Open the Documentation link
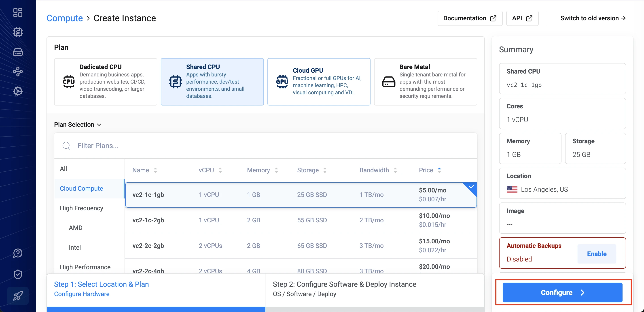 point(470,18)
